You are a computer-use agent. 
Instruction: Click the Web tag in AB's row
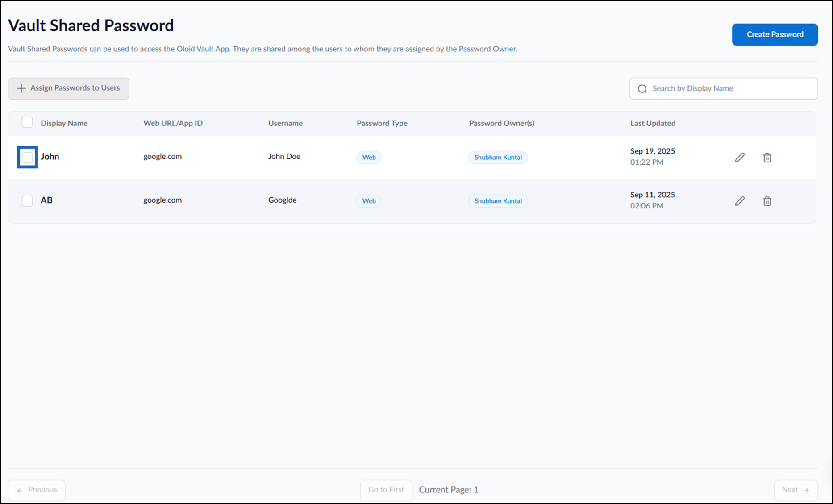[x=369, y=201]
